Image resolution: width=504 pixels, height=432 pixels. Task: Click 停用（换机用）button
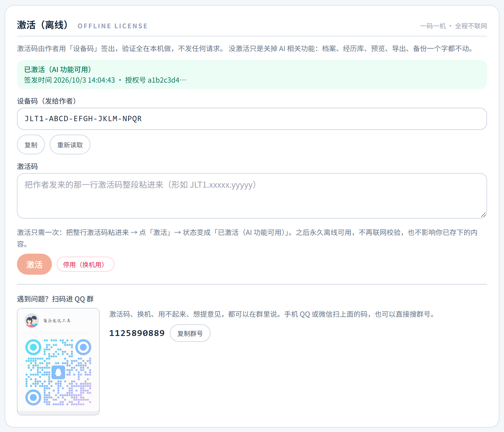click(x=85, y=264)
